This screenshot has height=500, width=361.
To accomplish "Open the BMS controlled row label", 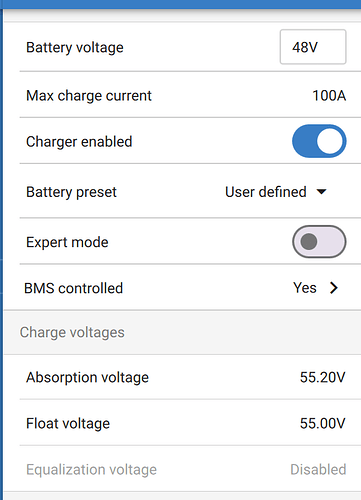I will (74, 288).
